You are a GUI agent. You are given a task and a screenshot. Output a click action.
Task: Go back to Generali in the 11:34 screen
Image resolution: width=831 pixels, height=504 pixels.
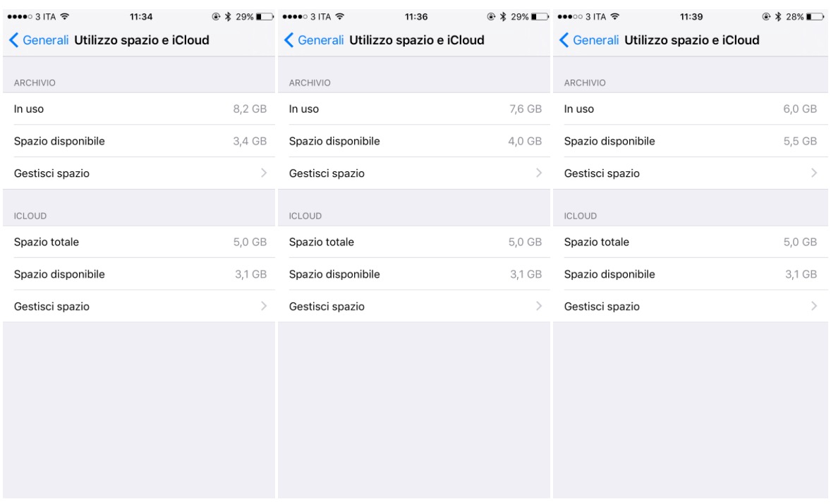(39, 40)
